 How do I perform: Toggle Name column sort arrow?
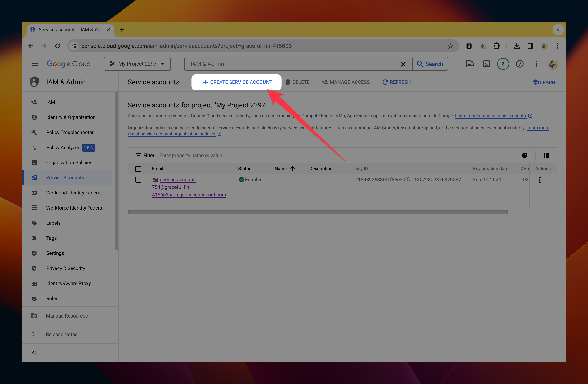[x=292, y=169]
